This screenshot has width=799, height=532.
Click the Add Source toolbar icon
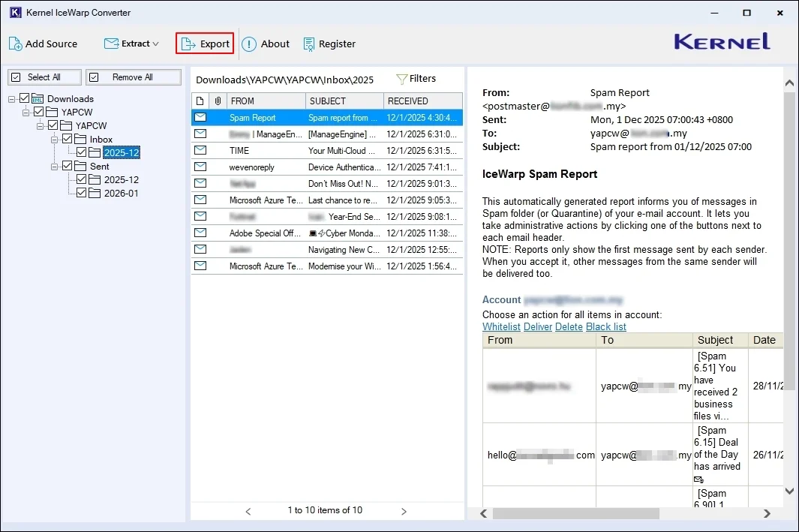pos(16,44)
